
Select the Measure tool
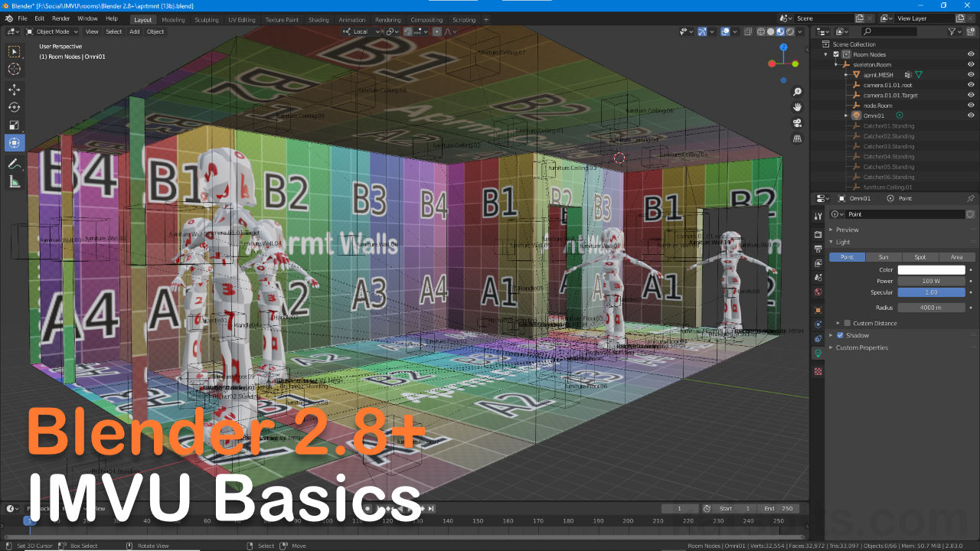[x=15, y=181]
